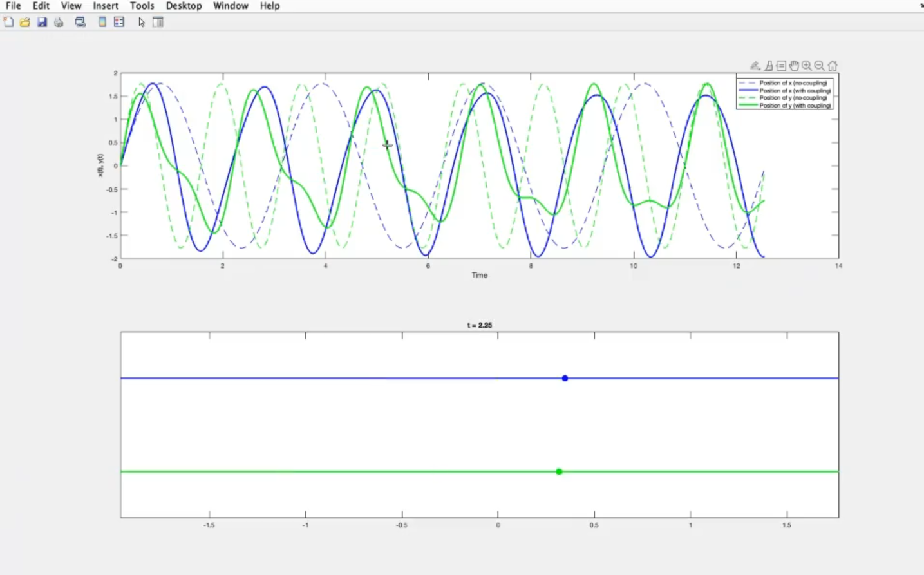Image resolution: width=924 pixels, height=575 pixels.
Task: Toggle the Insert Colorbar toolbar button
Action: pos(102,22)
